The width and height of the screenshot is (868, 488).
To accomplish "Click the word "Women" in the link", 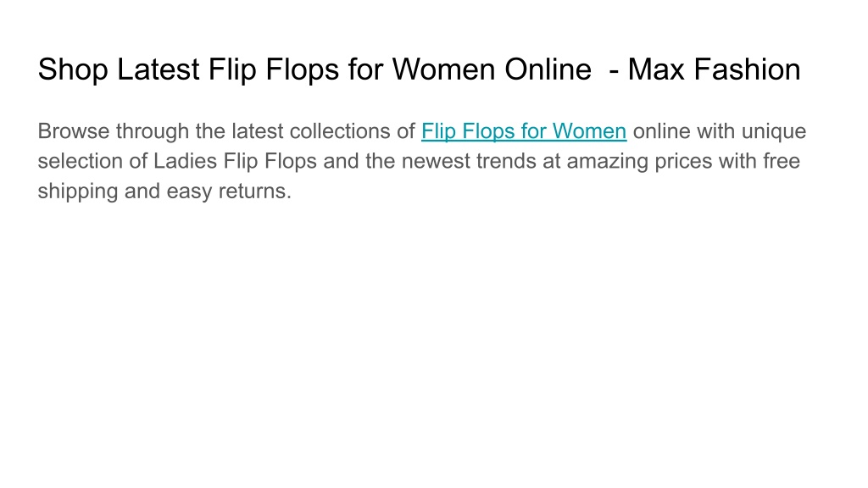I will click(590, 131).
